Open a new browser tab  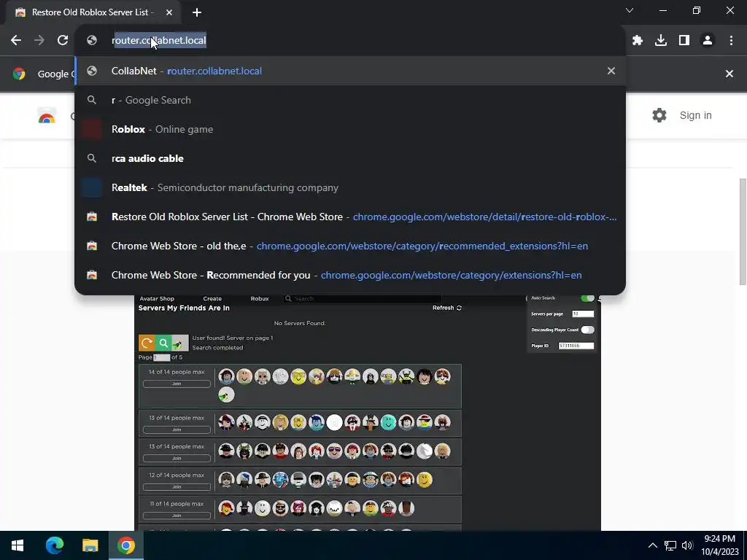197,12
